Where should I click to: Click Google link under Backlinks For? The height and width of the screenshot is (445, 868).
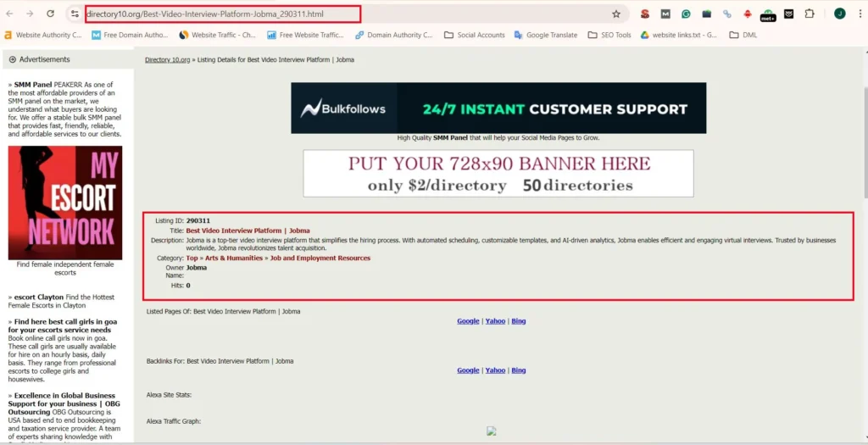pyautogui.click(x=468, y=370)
